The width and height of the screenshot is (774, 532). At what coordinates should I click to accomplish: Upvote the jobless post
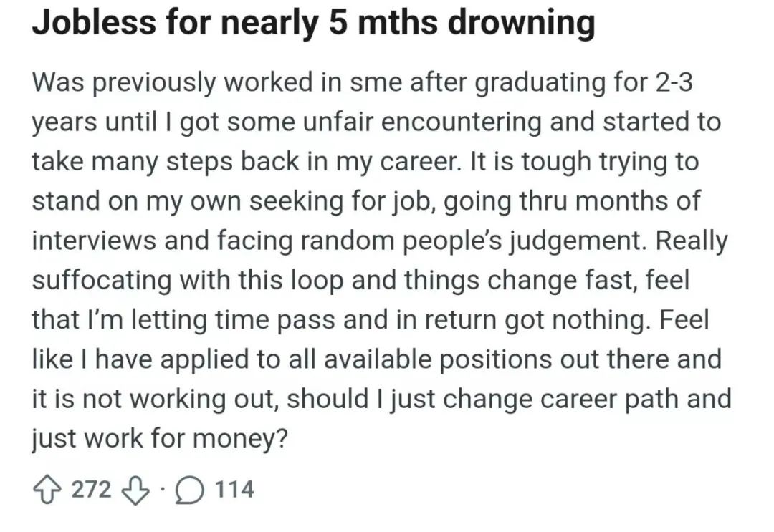[x=46, y=490]
